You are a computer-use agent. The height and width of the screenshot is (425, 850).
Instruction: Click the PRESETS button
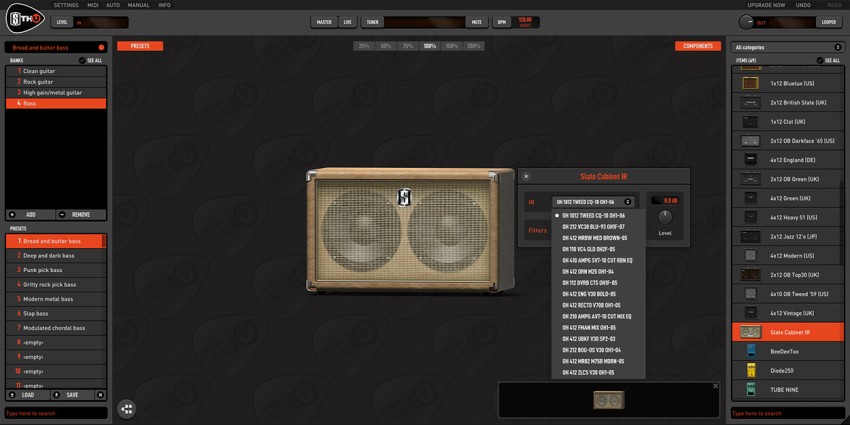pyautogui.click(x=140, y=46)
